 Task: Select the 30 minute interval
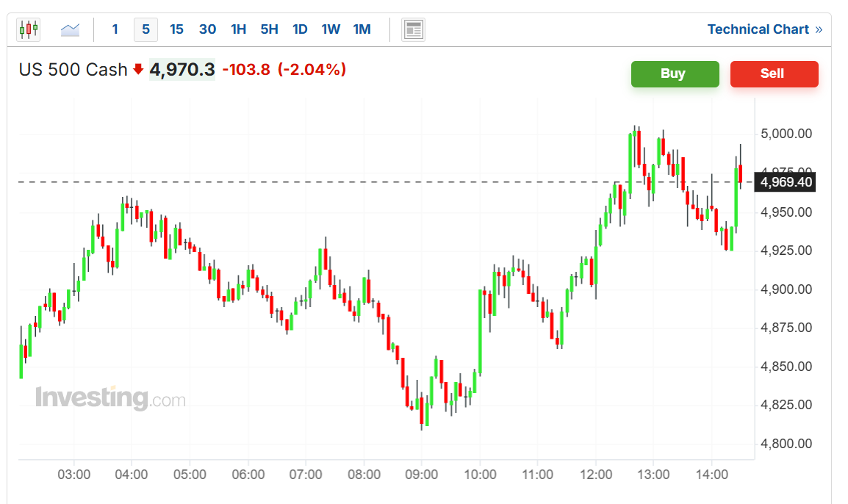[x=207, y=29]
